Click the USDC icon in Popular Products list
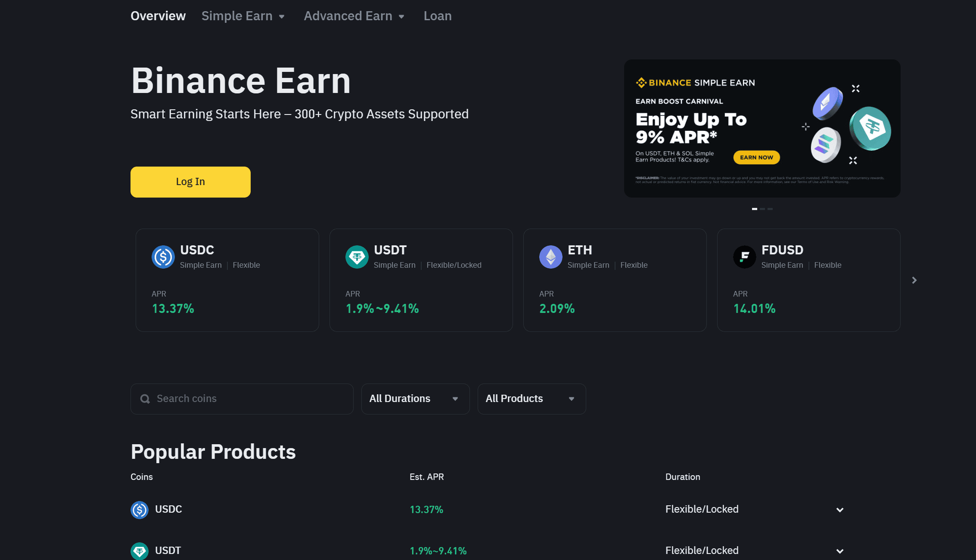 pyautogui.click(x=139, y=509)
